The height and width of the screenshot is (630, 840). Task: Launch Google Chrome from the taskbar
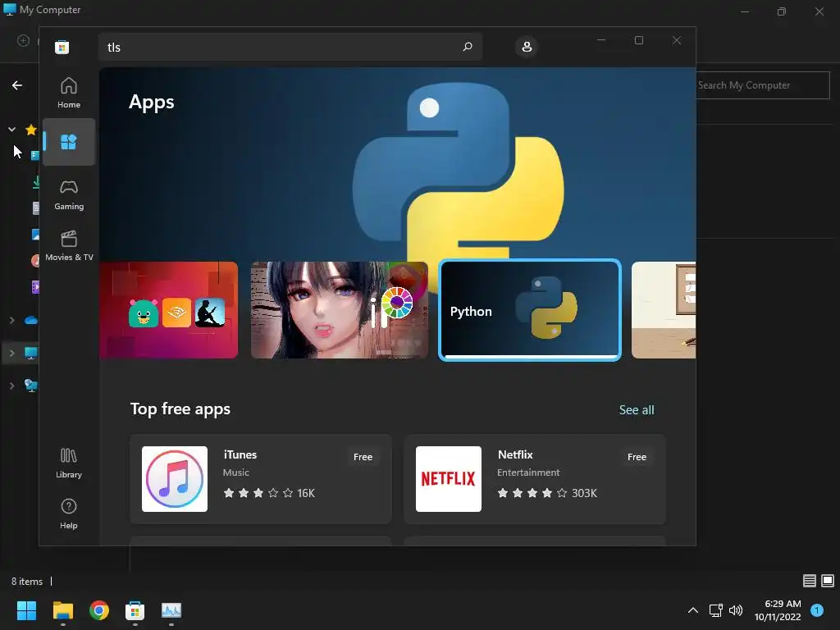pos(99,610)
